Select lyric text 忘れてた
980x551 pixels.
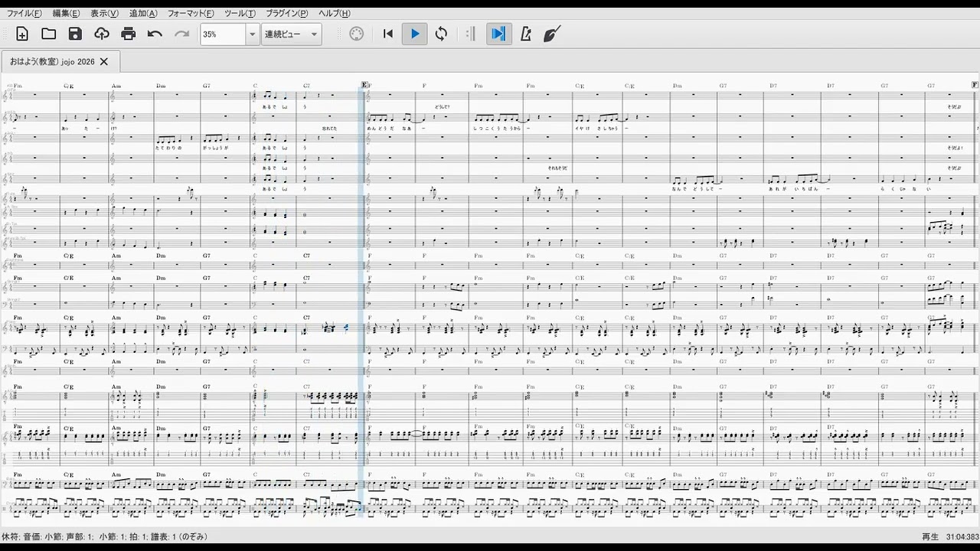[329, 129]
